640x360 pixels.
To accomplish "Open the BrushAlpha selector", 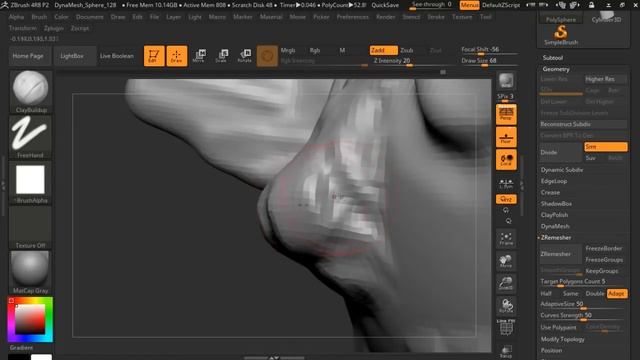I will tap(31, 182).
